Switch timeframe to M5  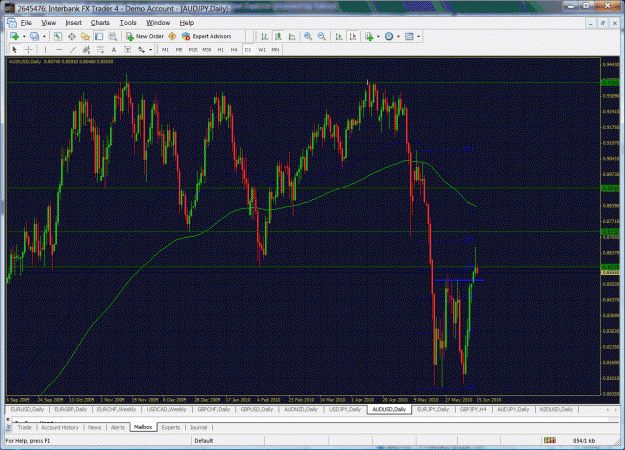pos(179,49)
